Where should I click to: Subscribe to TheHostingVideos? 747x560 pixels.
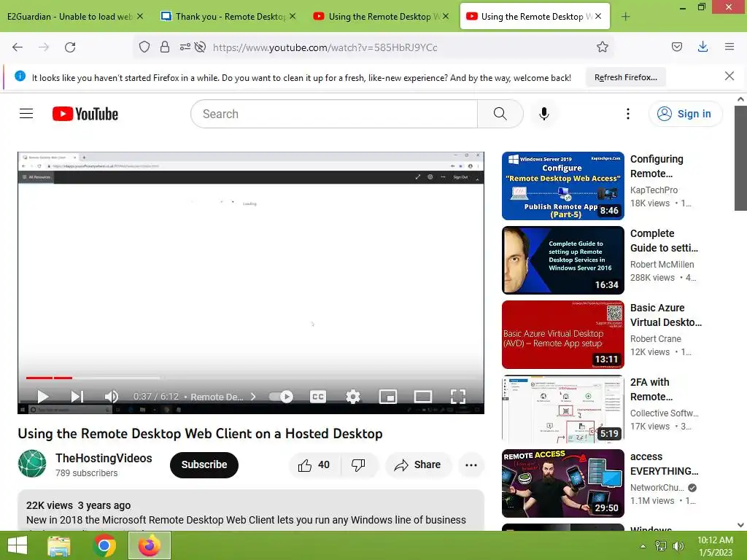pyautogui.click(x=204, y=464)
